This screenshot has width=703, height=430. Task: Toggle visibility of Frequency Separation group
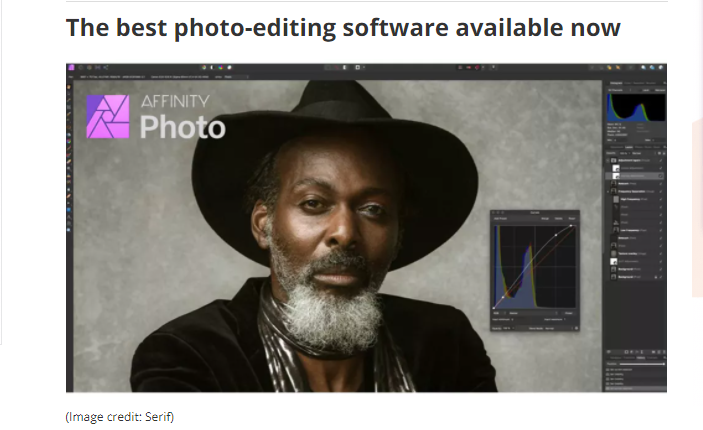pos(660,190)
